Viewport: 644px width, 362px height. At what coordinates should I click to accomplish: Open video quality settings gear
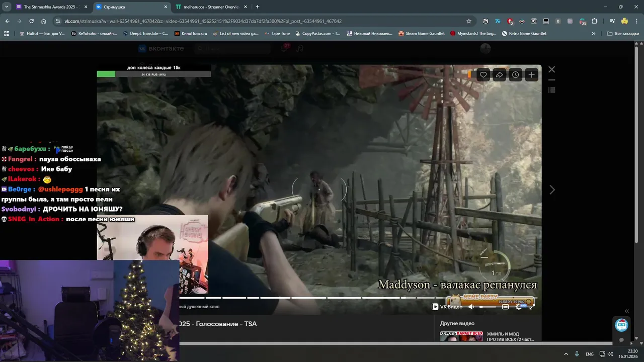coord(519,307)
